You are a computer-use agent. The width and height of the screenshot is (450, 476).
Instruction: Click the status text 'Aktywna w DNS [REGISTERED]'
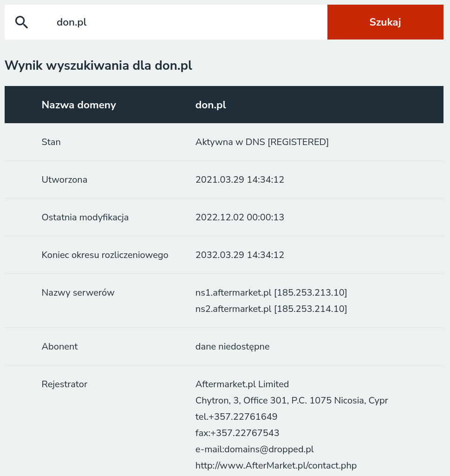[x=262, y=142]
